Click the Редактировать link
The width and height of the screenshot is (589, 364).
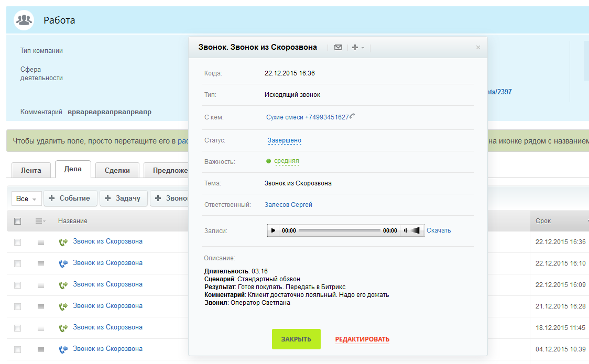(x=362, y=339)
